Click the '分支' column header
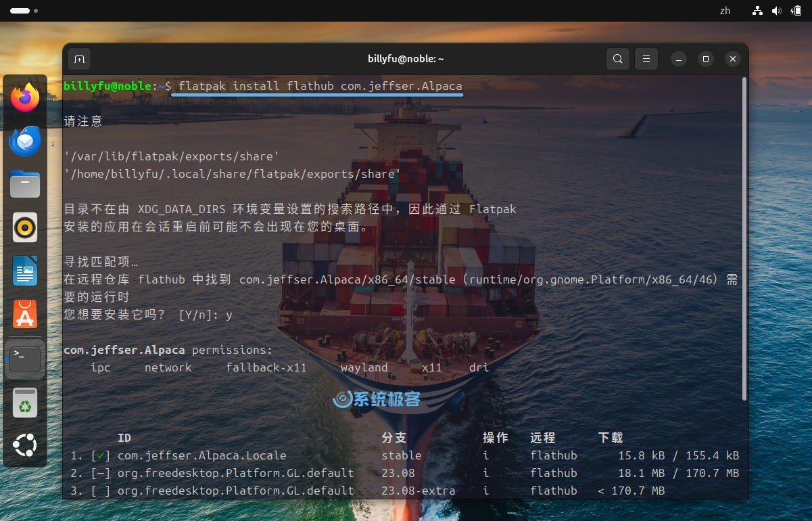This screenshot has height=521, width=812. click(x=394, y=438)
